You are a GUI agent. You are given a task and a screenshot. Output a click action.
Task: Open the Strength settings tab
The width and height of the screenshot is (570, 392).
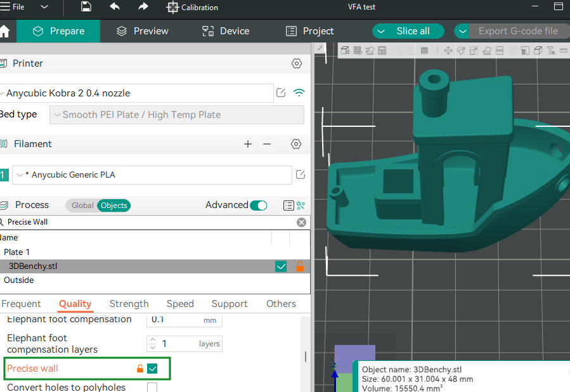129,304
